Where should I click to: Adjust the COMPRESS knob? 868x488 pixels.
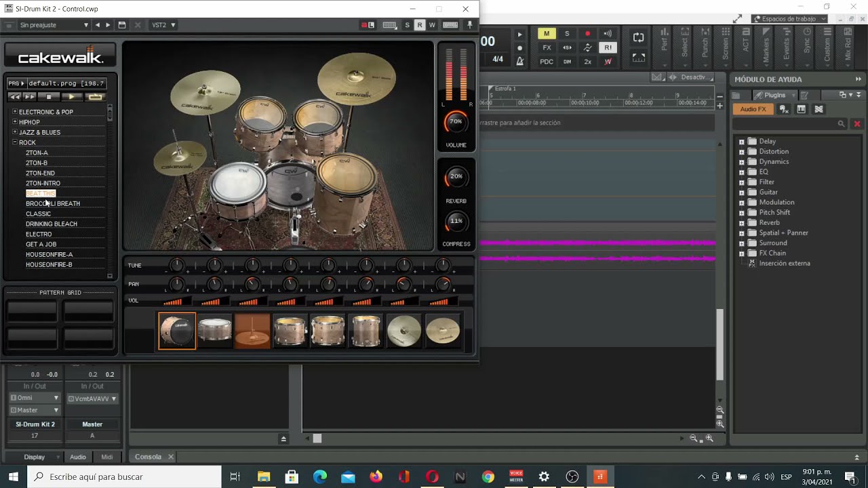click(456, 222)
